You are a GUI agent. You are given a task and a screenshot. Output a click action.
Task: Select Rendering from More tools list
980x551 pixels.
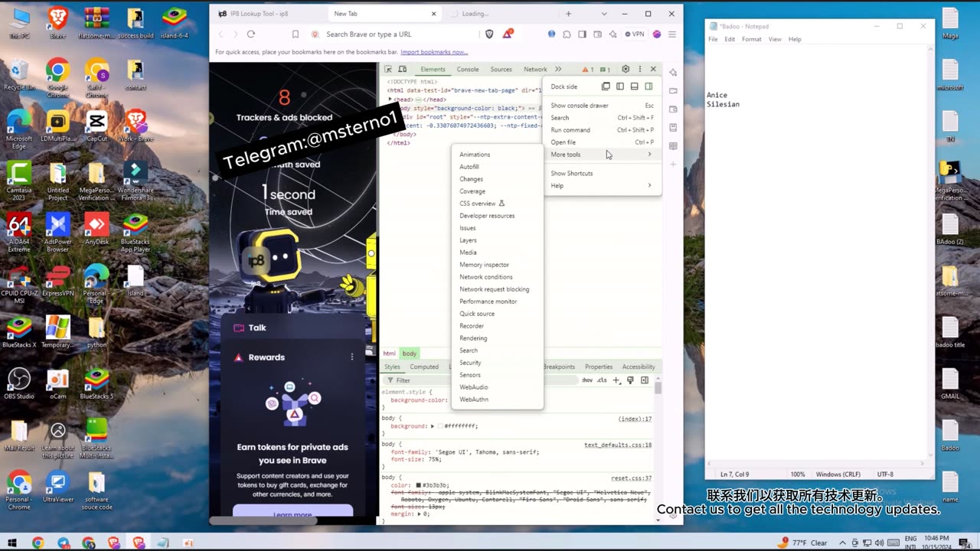click(x=498, y=338)
